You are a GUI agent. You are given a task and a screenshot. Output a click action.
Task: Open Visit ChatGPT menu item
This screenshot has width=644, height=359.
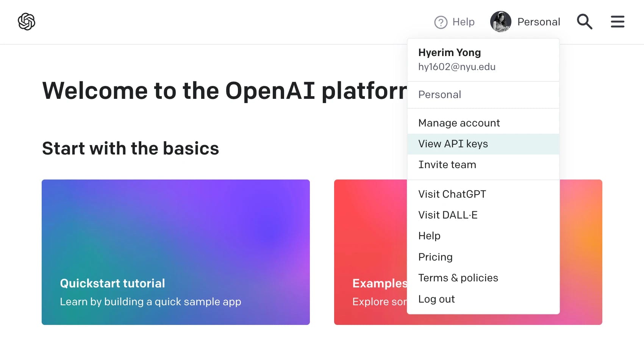point(483,194)
